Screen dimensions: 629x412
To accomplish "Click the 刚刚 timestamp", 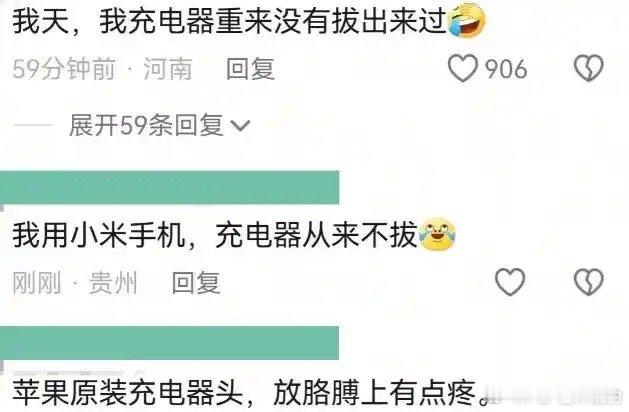I will (37, 282).
